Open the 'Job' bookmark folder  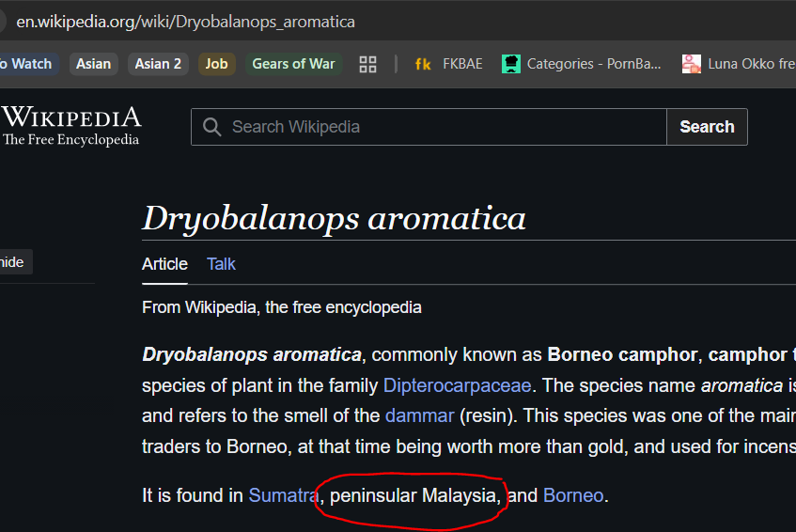point(216,64)
